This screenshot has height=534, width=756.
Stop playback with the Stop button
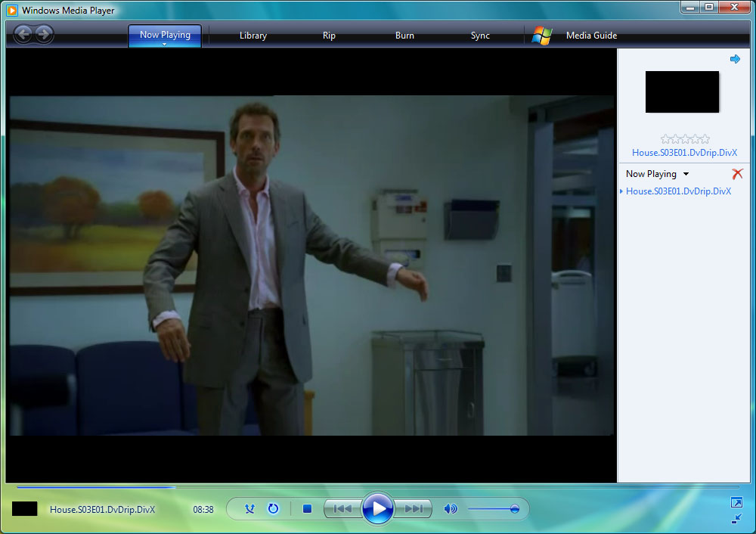307,508
